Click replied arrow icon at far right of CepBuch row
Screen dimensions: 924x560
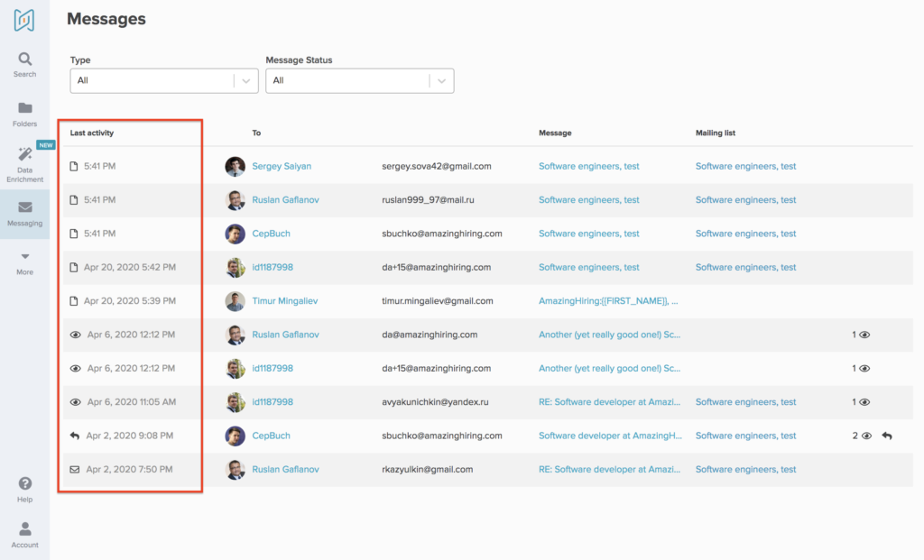click(x=887, y=436)
